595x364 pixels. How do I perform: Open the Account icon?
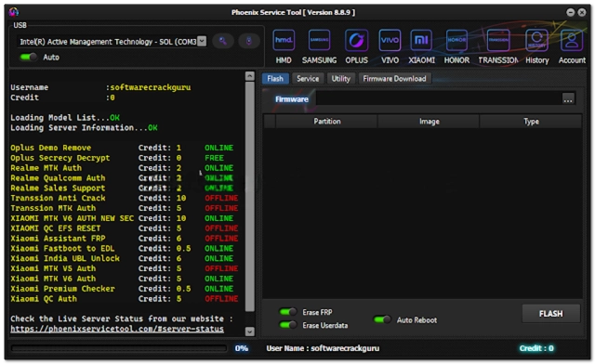(572, 46)
